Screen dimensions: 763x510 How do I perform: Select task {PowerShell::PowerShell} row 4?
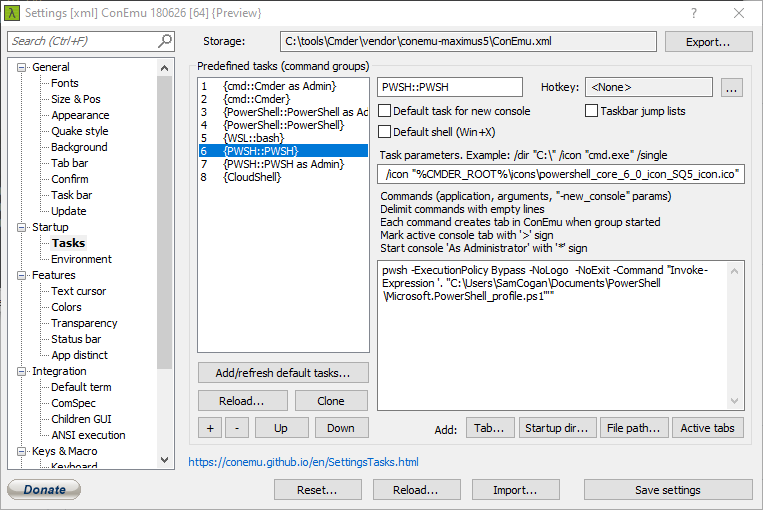(x=283, y=125)
